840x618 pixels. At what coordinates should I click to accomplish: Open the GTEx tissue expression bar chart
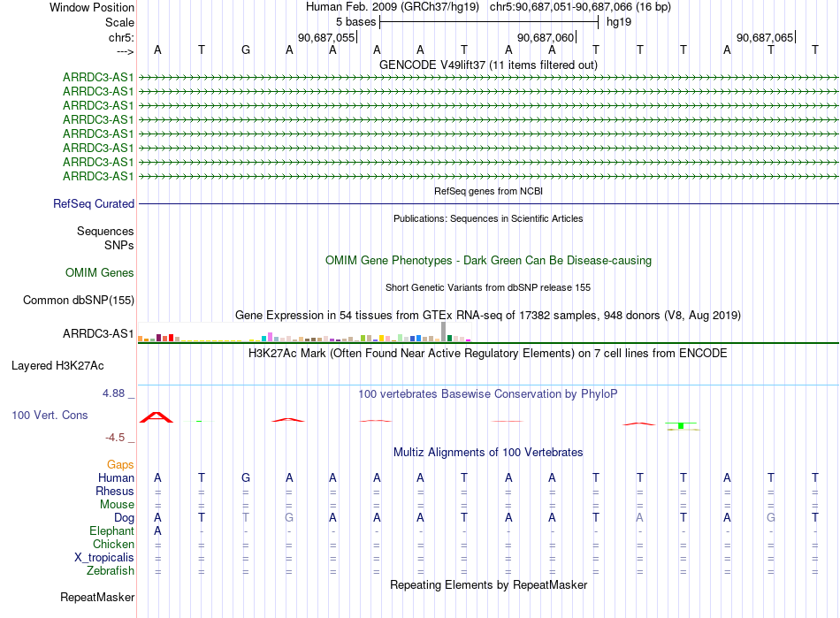click(304, 332)
